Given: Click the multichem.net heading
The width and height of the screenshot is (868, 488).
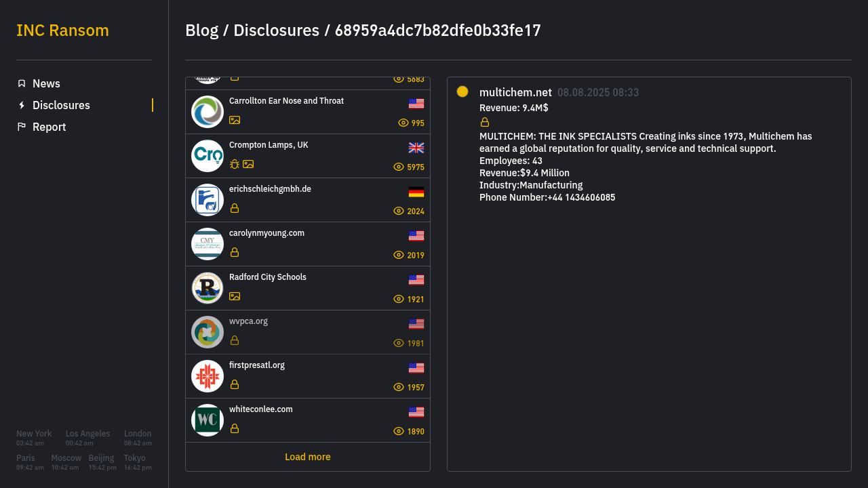Looking at the screenshot, I should [x=515, y=92].
